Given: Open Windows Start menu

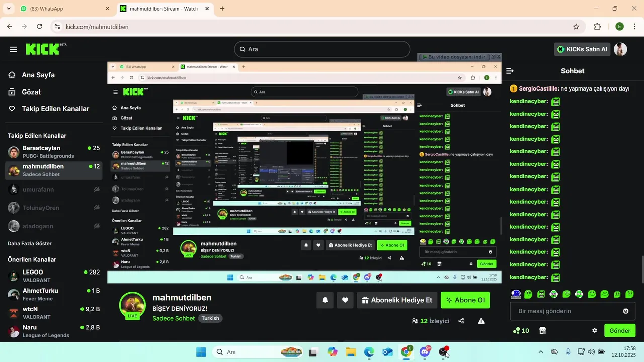Looking at the screenshot, I should pos(201,352).
